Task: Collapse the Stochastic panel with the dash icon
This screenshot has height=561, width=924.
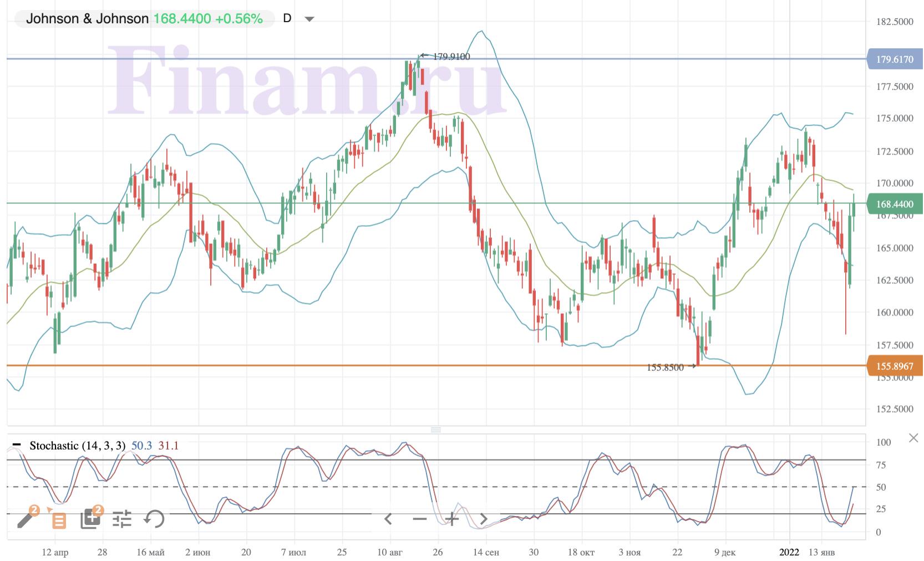Action: tap(17, 445)
